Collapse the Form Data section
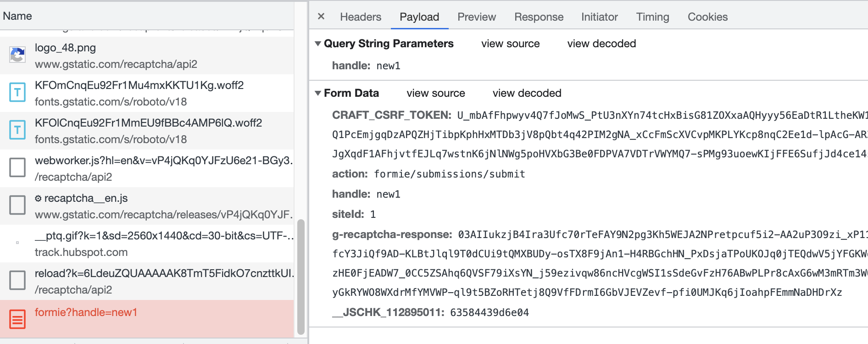 coord(318,93)
